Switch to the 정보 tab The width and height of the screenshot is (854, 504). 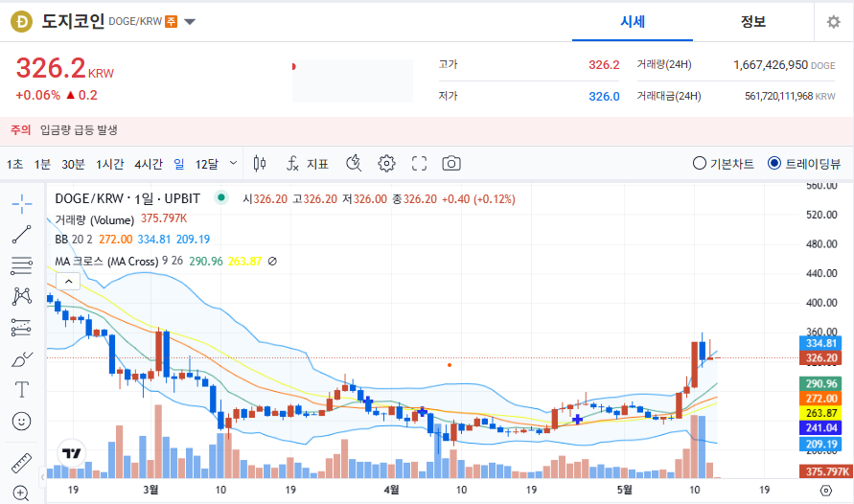pos(753,22)
